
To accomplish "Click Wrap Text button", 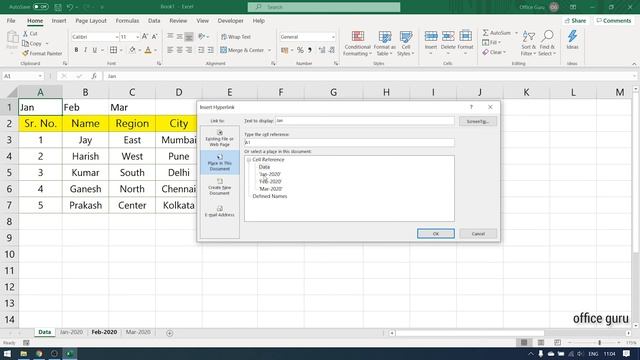I will click(x=236, y=37).
